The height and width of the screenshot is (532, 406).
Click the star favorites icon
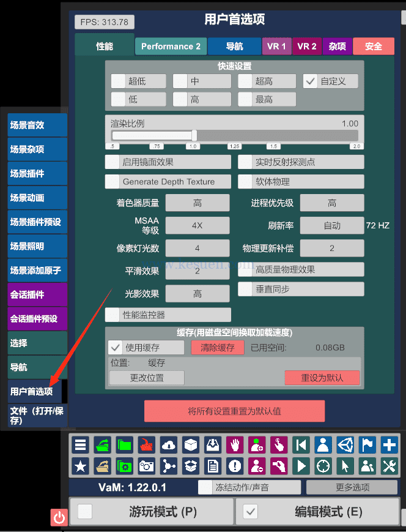click(80, 466)
